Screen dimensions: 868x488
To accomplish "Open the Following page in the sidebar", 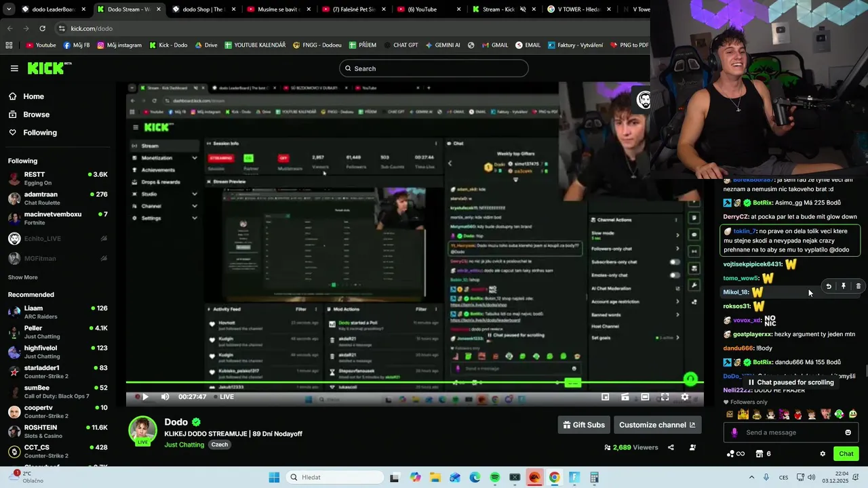I will 39,133.
